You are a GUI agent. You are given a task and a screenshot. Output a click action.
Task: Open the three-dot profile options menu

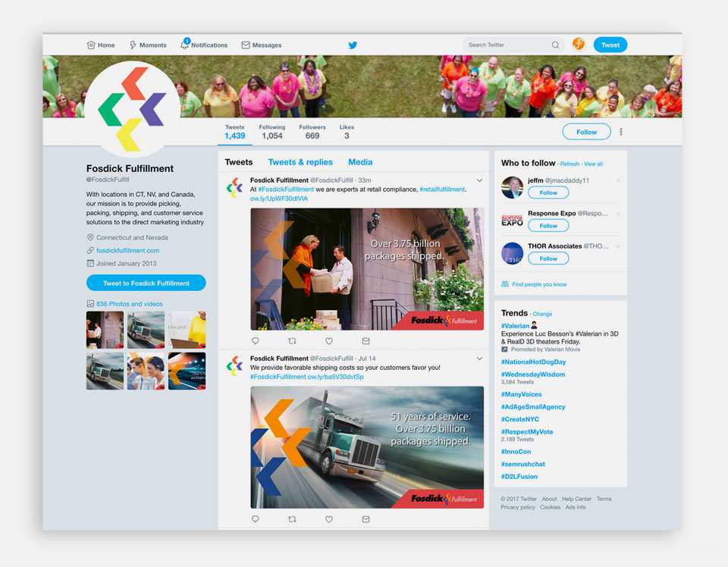click(x=621, y=132)
